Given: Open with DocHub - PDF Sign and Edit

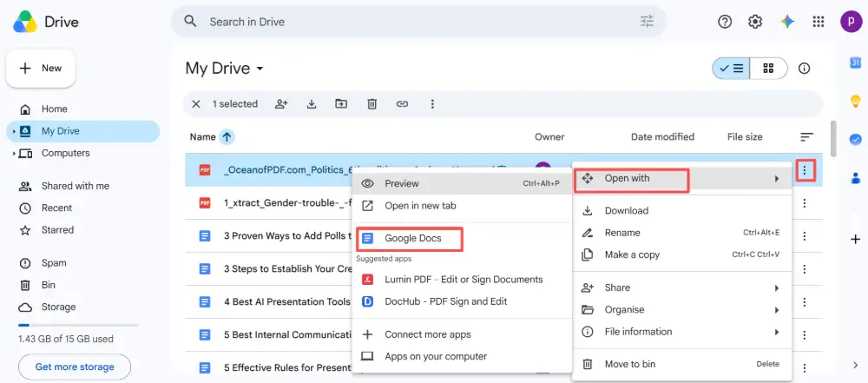Looking at the screenshot, I should tap(462, 301).
